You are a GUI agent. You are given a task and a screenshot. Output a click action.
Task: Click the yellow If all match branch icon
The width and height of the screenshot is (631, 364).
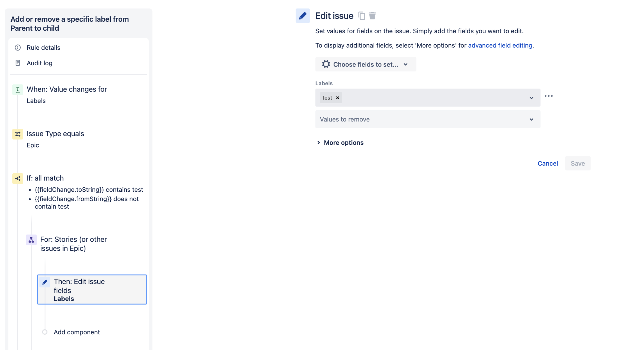[18, 179]
